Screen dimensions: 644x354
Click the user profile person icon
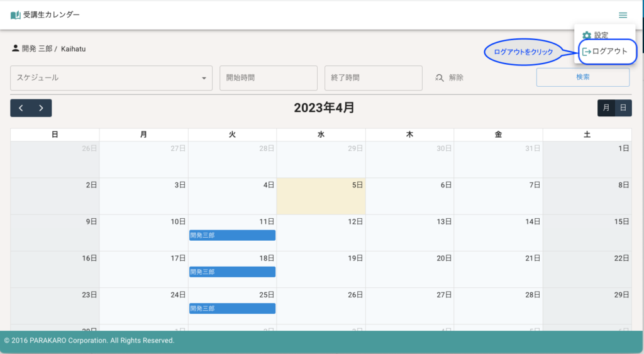tap(16, 48)
